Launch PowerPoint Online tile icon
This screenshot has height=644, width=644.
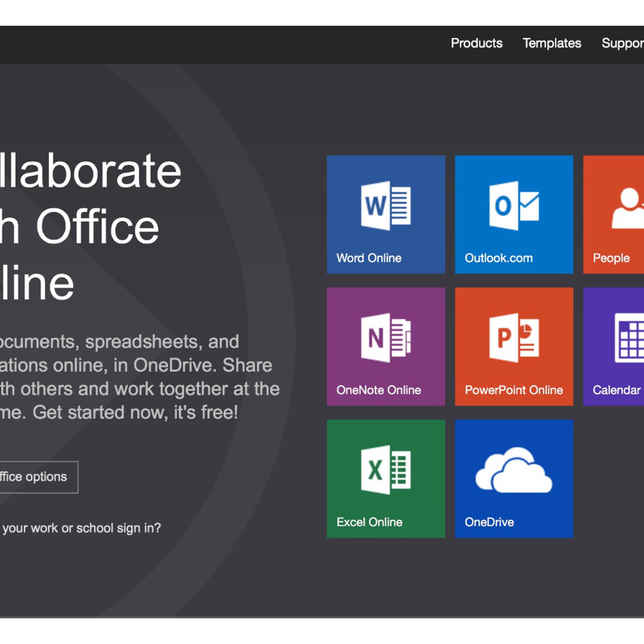click(514, 338)
